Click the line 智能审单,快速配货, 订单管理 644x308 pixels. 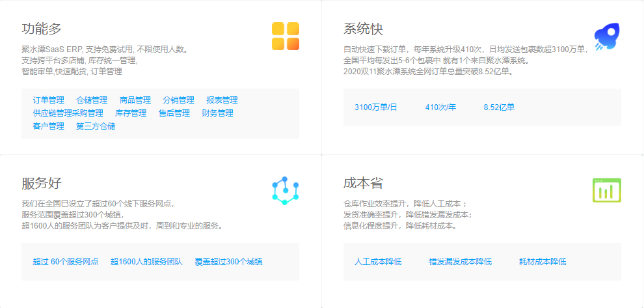[x=72, y=71]
